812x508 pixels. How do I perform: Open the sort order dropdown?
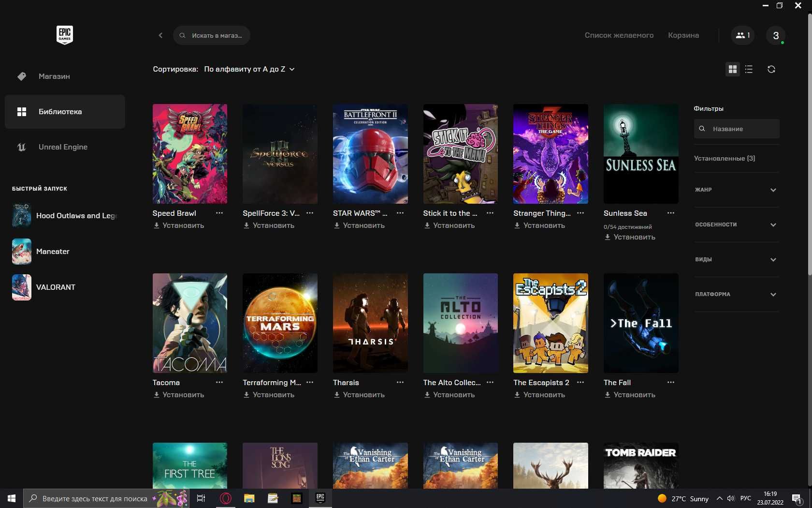coord(249,69)
